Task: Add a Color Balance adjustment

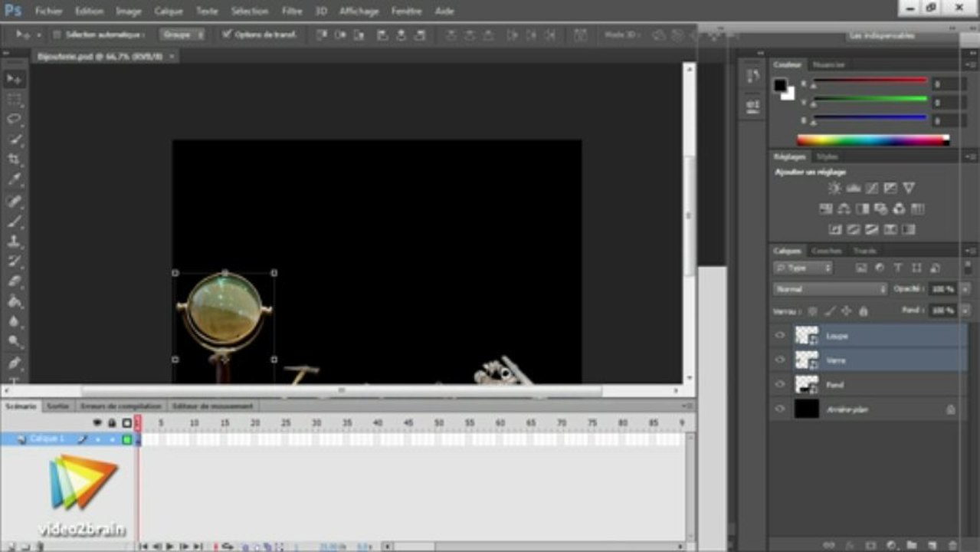Action: click(x=844, y=209)
